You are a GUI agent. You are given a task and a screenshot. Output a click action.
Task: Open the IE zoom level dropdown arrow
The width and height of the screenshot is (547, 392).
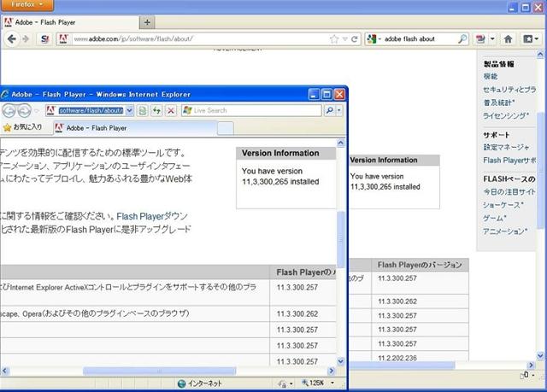pos(332,383)
